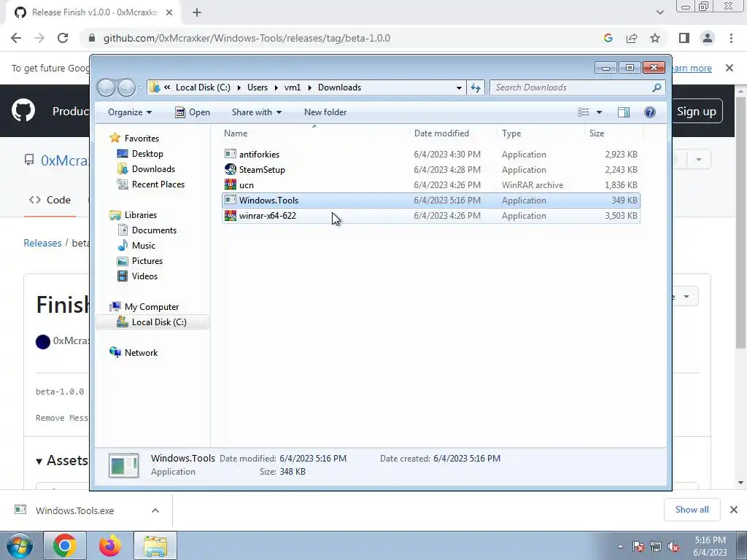Click the Search Downloads input field
Viewport: 747px width, 560px height.
point(570,87)
